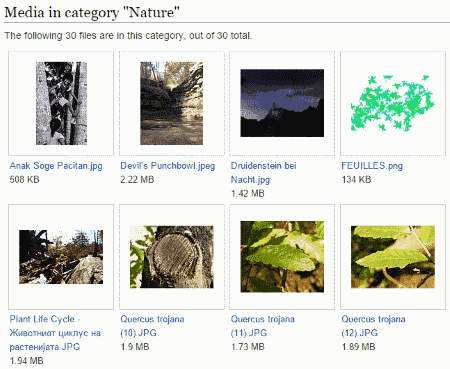Open the Plant Life Cycle thumbnail image
The width and height of the screenshot is (450, 369).
click(x=61, y=257)
